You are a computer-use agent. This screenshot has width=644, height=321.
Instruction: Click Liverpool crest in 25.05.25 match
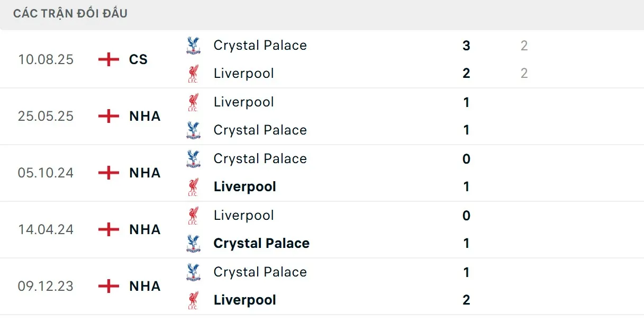click(193, 102)
